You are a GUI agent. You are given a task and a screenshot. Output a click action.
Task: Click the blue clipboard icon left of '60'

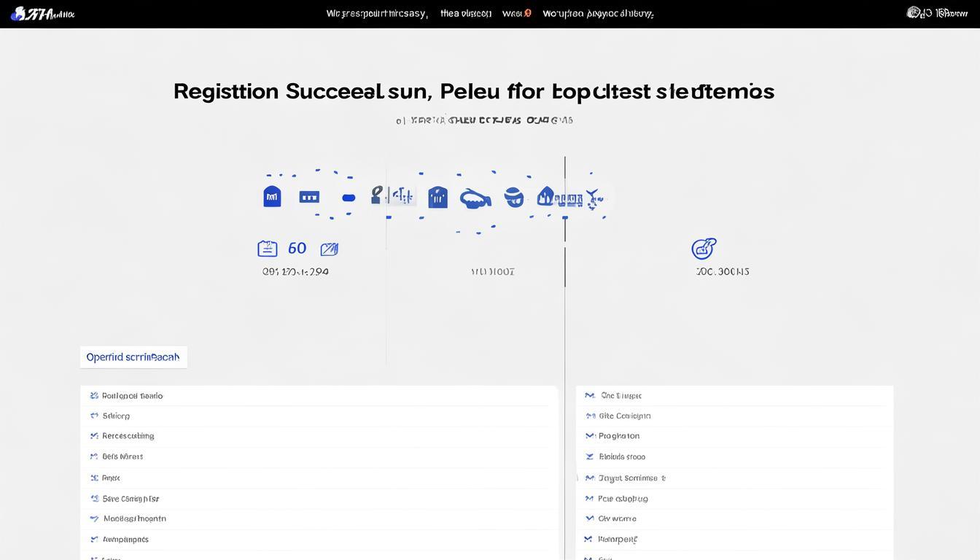268,249
